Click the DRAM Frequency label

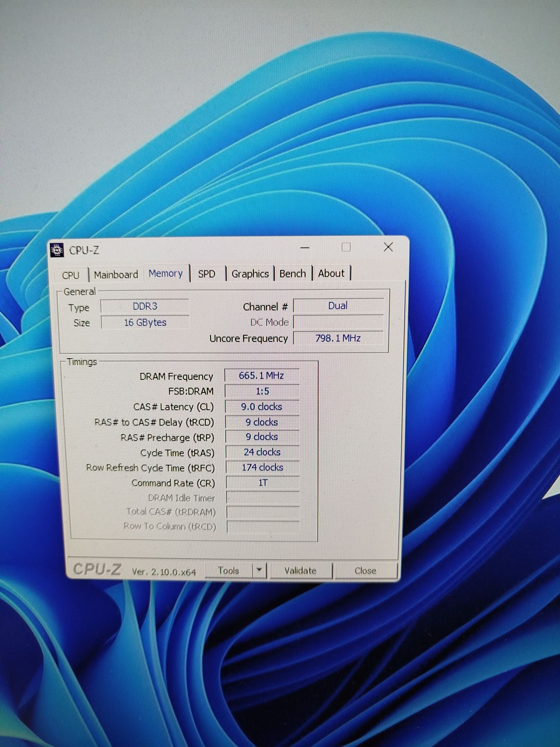[176, 376]
